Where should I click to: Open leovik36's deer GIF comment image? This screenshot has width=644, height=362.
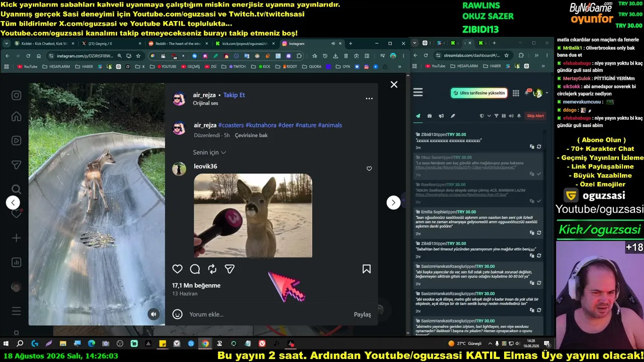253,215
